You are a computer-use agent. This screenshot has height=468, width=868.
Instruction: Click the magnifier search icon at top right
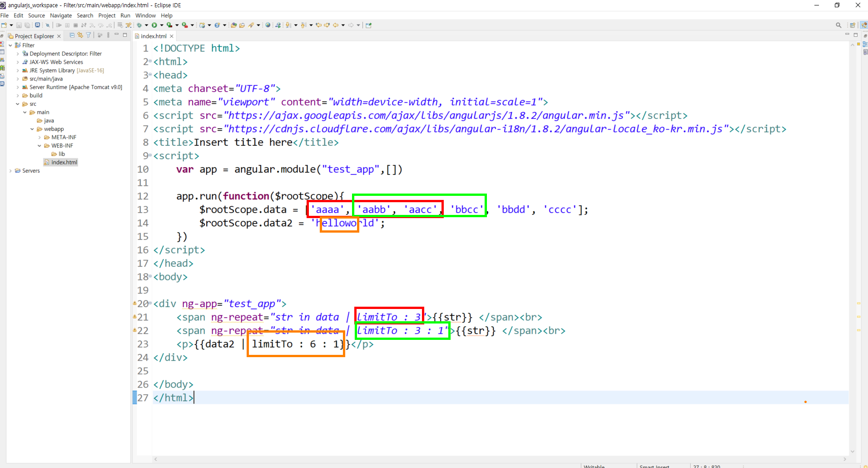[838, 25]
